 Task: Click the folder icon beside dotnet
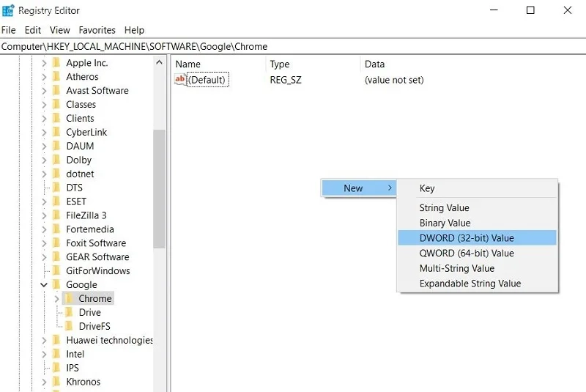pyautogui.click(x=56, y=174)
